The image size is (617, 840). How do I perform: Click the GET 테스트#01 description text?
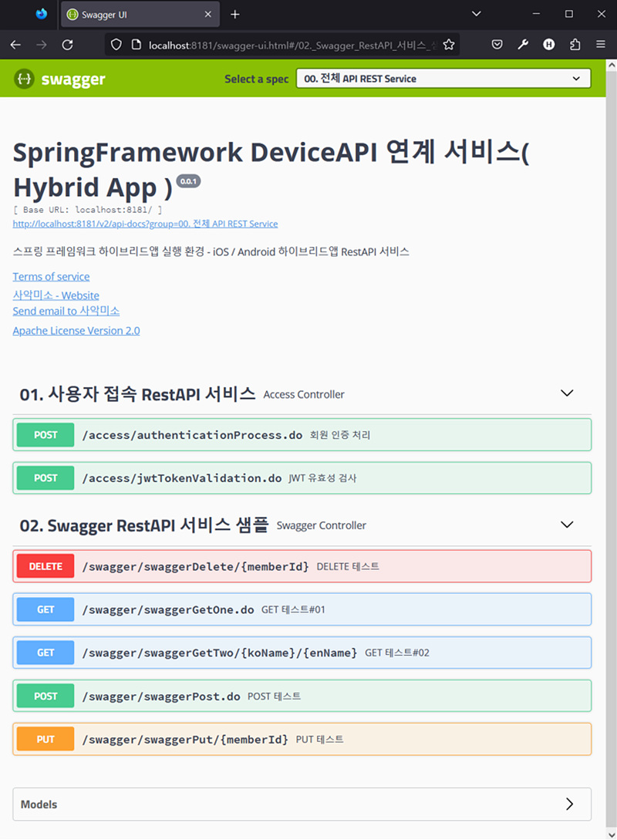click(293, 609)
